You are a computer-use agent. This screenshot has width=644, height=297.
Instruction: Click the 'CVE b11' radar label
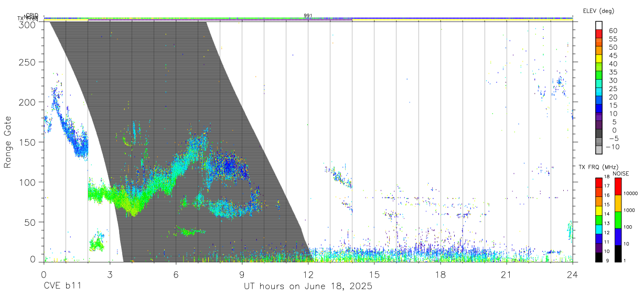(62, 287)
